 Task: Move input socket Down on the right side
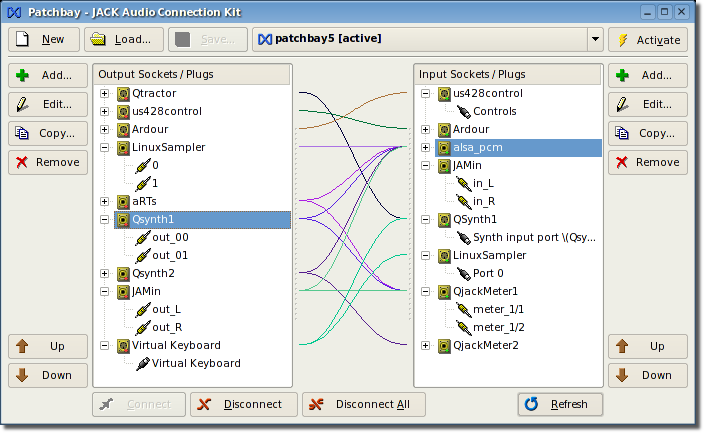(x=648, y=375)
